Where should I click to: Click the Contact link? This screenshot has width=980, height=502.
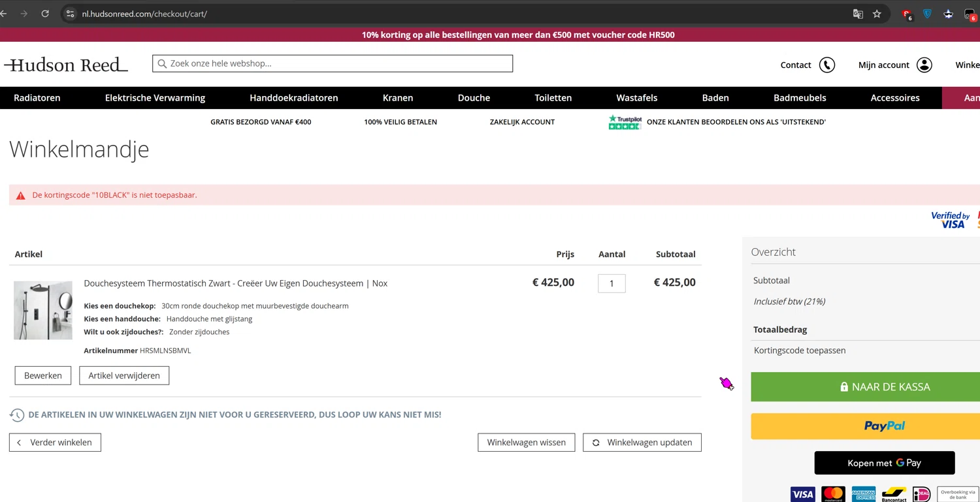[796, 65]
